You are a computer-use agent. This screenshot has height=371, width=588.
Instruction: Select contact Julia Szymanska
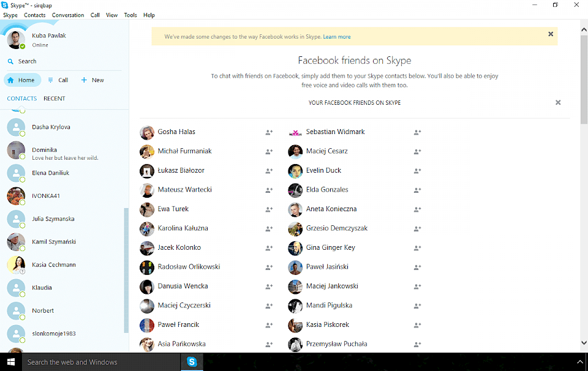point(64,219)
